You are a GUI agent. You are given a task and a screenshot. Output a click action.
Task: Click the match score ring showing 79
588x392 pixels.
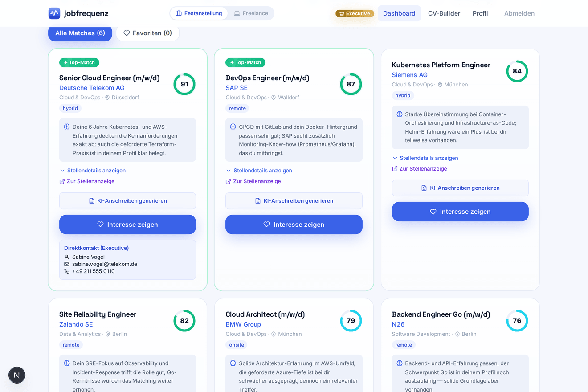point(351,321)
